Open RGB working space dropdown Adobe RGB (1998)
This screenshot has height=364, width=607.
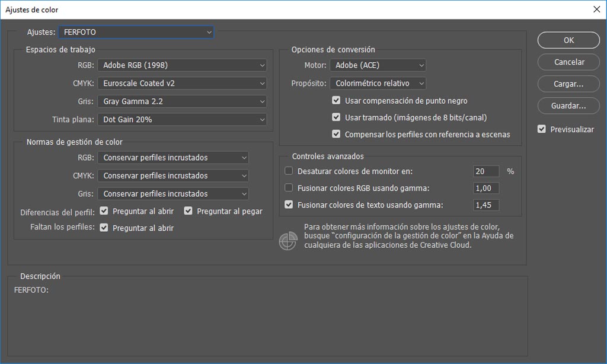click(x=182, y=65)
